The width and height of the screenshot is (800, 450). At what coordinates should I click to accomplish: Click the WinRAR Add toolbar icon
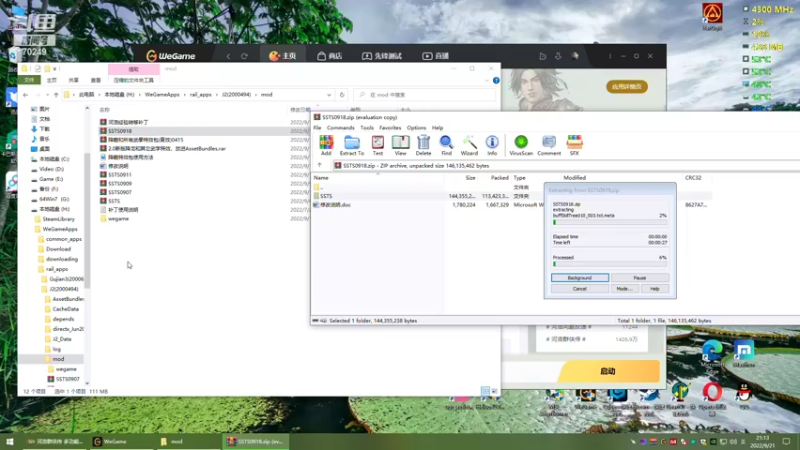(326, 145)
